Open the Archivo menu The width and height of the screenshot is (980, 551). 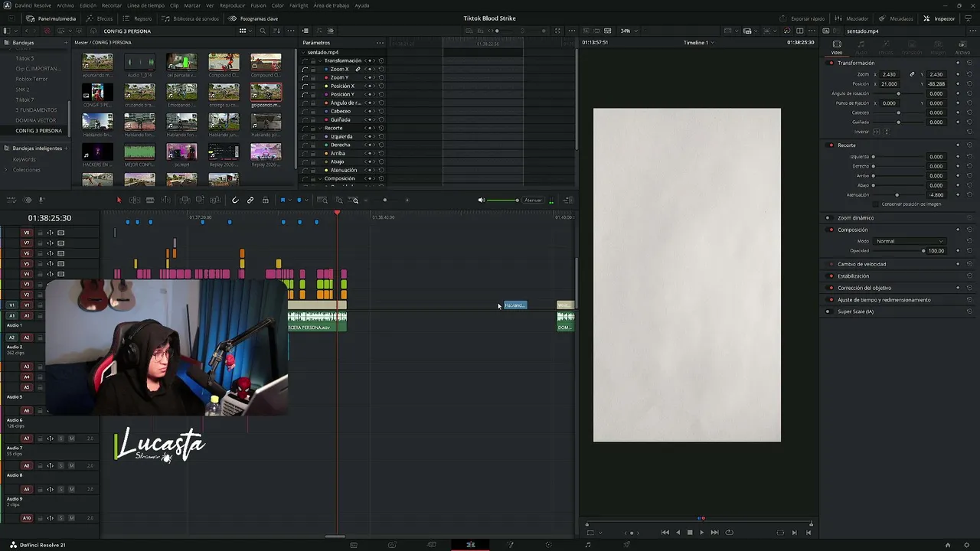[x=65, y=5]
